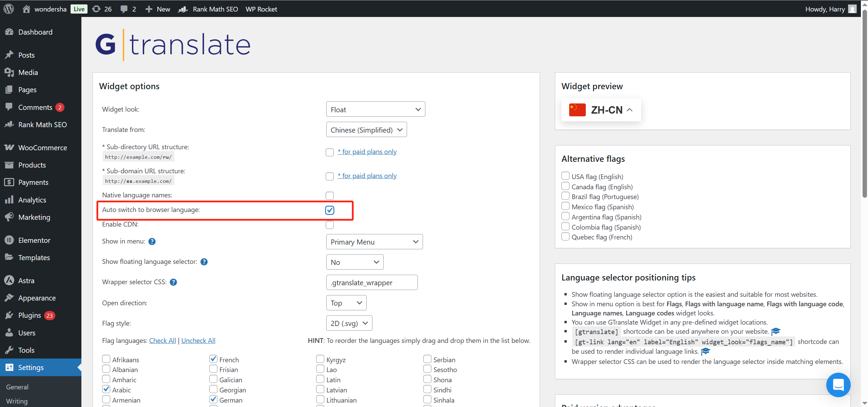868x407 pixels.
Task: Click the graduation cap icon after gtranslate shortcode
Action: pos(776,331)
